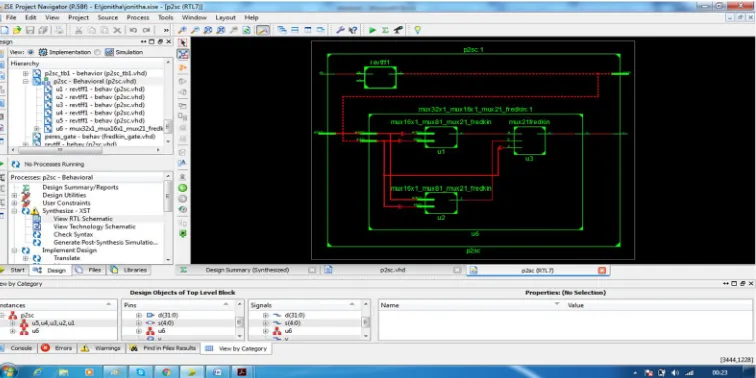Viewport: 756px width, 378px height.
Task: Open the Layout menu
Action: pos(225,17)
